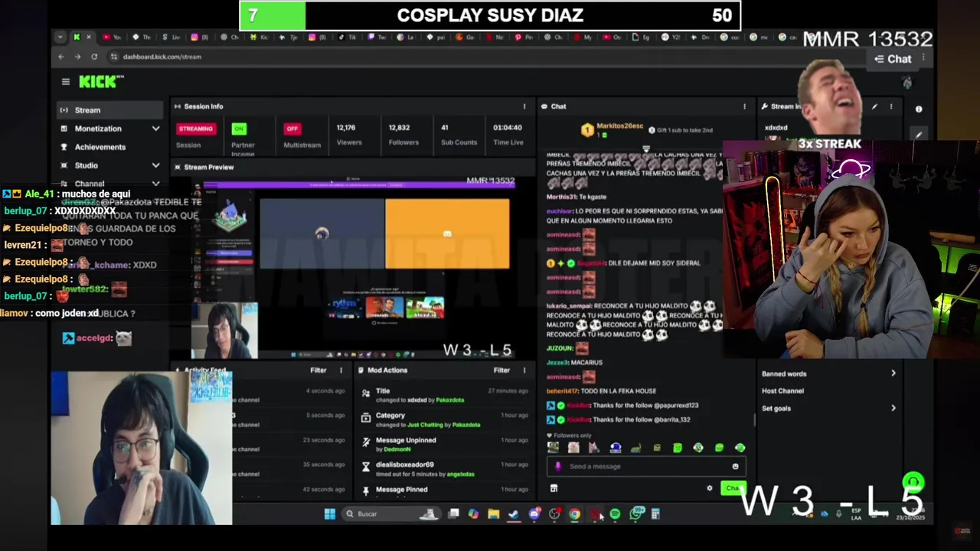Open Mod Actions options menu

click(x=524, y=370)
